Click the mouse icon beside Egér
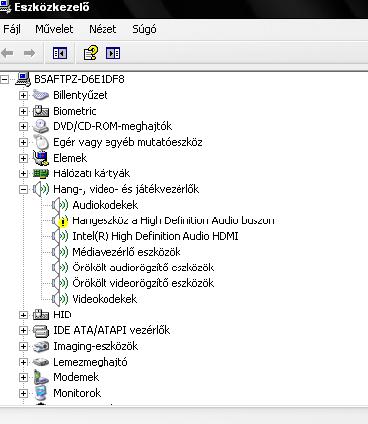Screen dimensions: 368x424 point(41,142)
